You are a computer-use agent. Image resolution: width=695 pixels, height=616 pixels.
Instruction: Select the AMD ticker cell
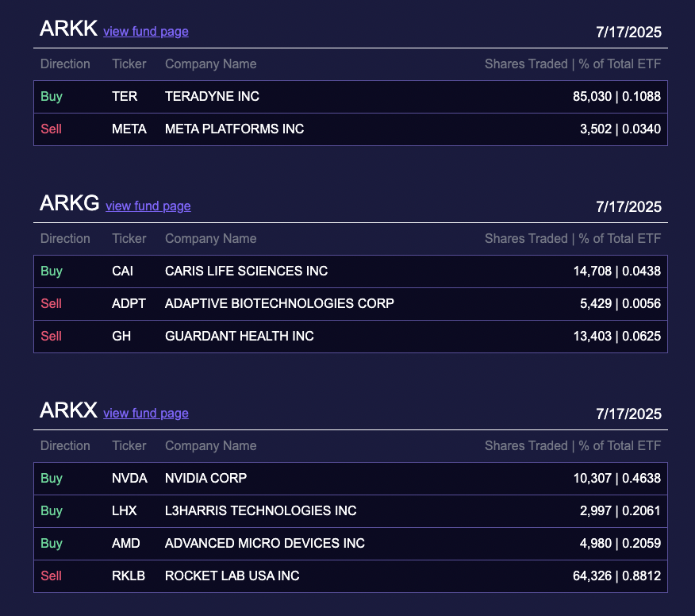tap(126, 543)
